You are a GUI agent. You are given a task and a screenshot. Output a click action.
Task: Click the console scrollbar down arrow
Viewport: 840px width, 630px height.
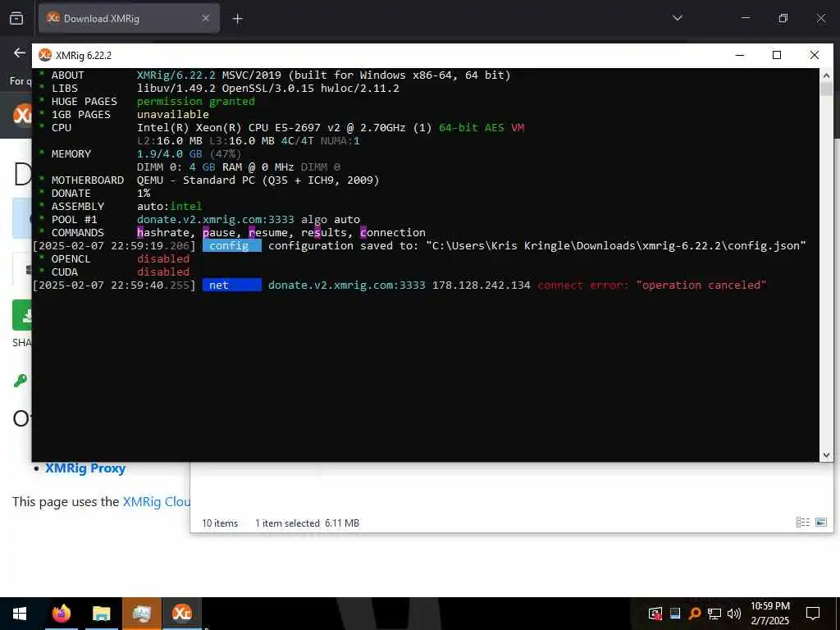[x=826, y=454]
